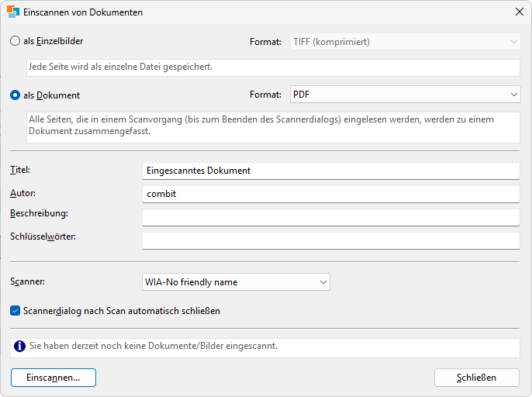Click the scanner app icon in title bar
This screenshot has height=397, width=532.
(x=12, y=12)
